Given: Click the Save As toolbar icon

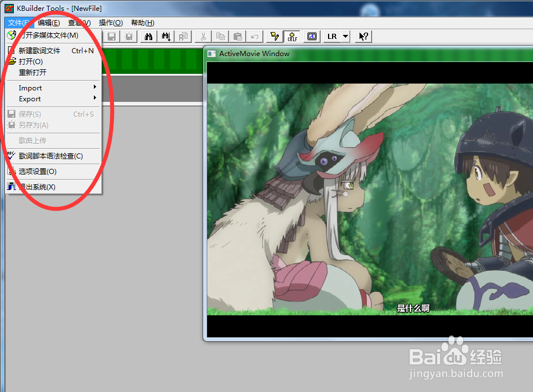Looking at the screenshot, I should [x=129, y=37].
